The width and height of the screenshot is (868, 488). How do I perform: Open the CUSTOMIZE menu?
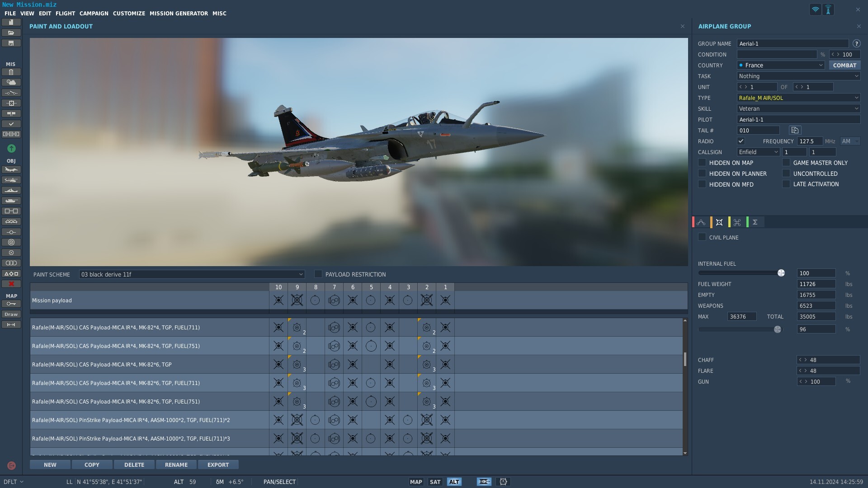pos(129,14)
